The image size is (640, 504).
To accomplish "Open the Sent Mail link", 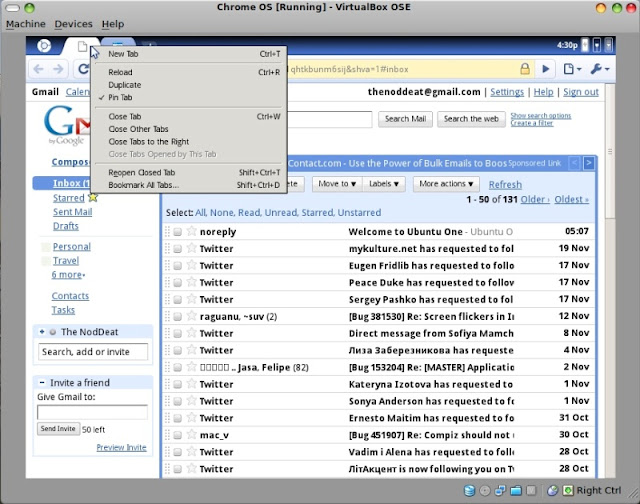I will 74,212.
